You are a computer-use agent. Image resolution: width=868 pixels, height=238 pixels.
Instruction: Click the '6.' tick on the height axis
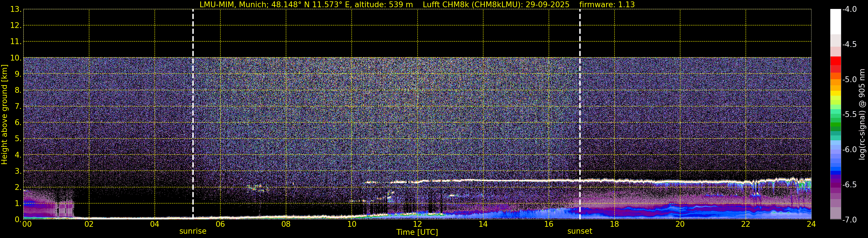pyautogui.click(x=18, y=122)
